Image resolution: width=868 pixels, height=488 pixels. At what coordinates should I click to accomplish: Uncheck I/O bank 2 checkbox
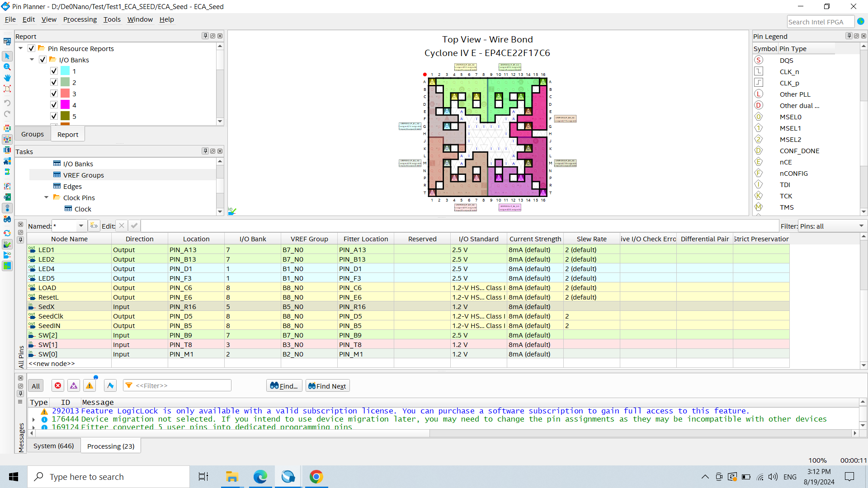click(x=54, y=82)
